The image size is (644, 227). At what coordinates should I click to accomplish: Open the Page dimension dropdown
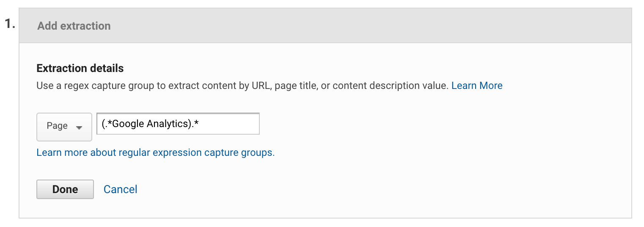[64, 127]
